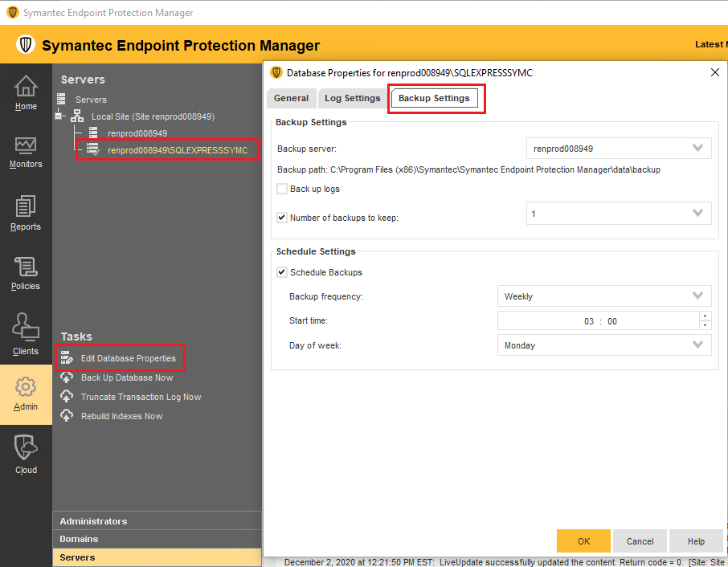This screenshot has width=728, height=567.
Task: Click the Start time field
Action: [599, 320]
